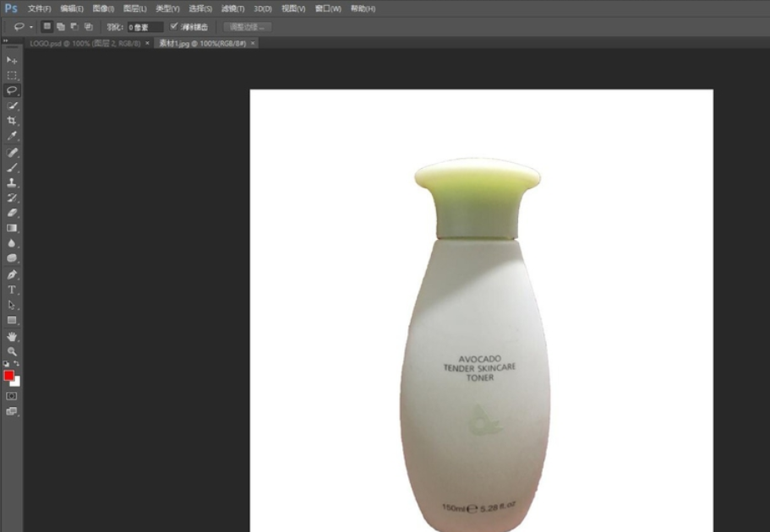The width and height of the screenshot is (770, 532).
Task: Click the Refine Edge (调整边缘) button
Action: coord(247,27)
